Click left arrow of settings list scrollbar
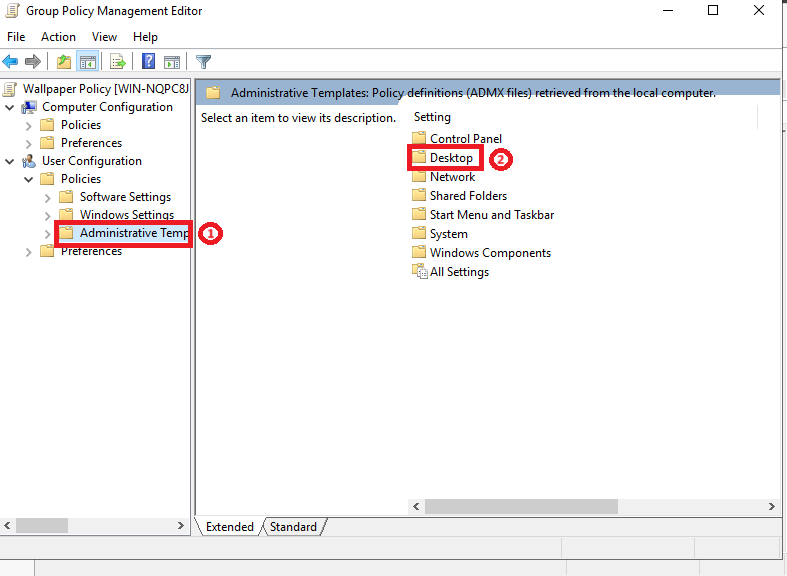The image size is (787, 576). [416, 506]
